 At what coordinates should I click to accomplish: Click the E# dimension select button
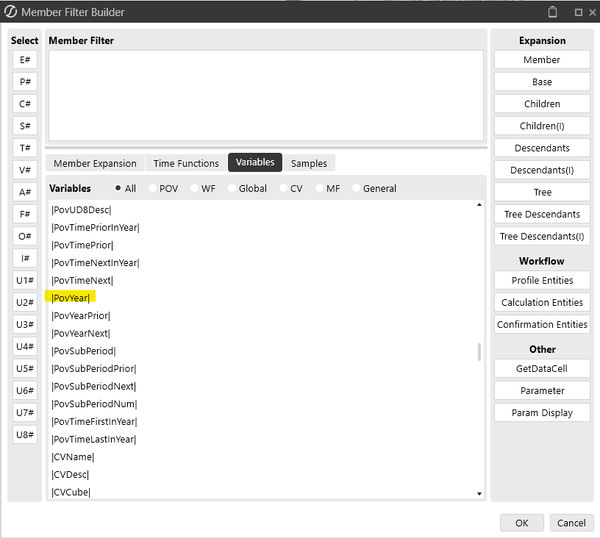click(x=25, y=60)
